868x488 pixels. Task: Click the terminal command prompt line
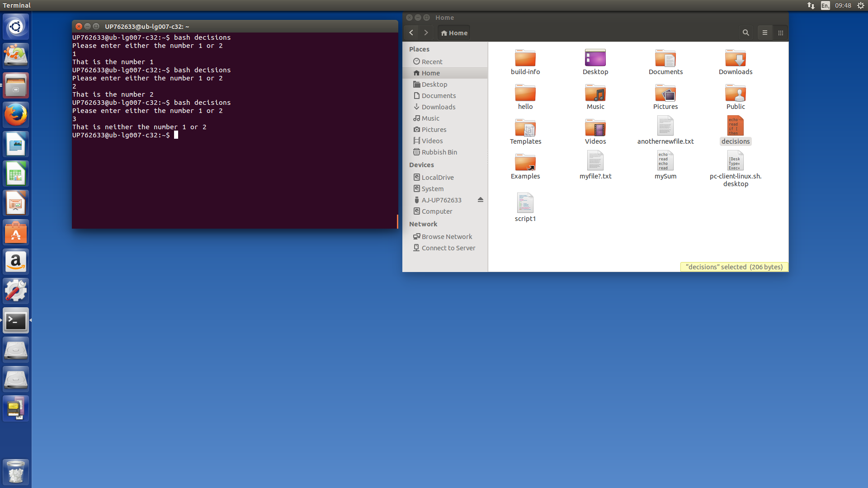[125, 135]
